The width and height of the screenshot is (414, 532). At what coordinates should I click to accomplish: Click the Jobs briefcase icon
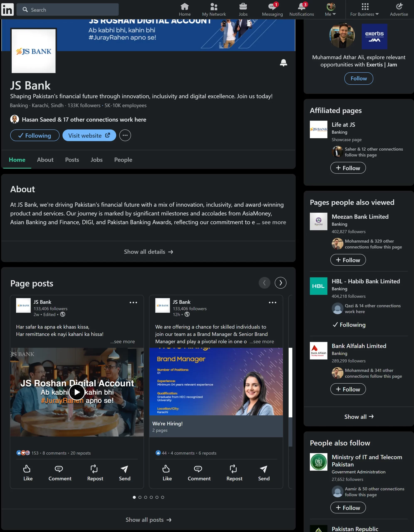(243, 7)
